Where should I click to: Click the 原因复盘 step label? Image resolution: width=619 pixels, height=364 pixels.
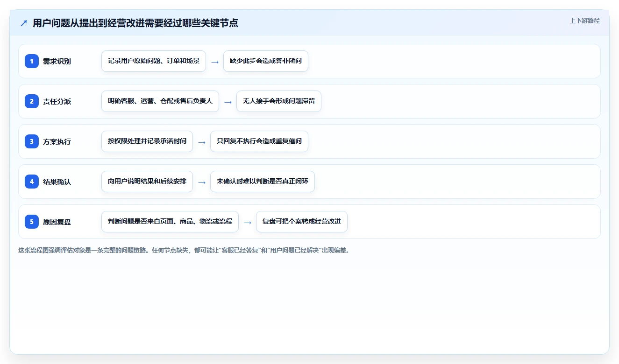tap(57, 222)
